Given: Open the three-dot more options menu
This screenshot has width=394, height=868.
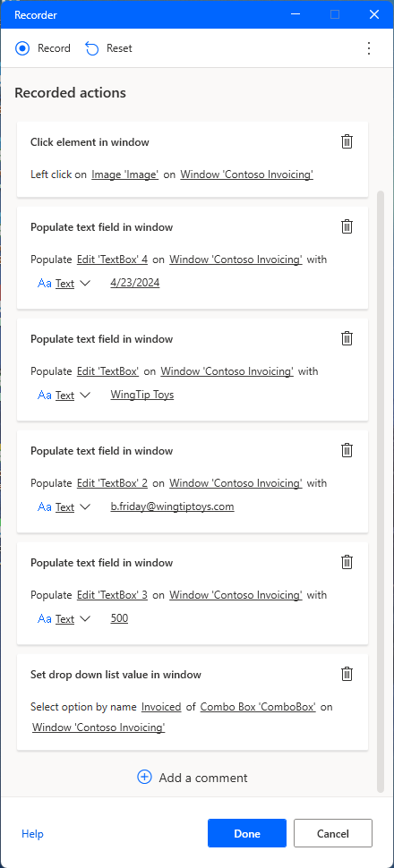Looking at the screenshot, I should point(369,48).
